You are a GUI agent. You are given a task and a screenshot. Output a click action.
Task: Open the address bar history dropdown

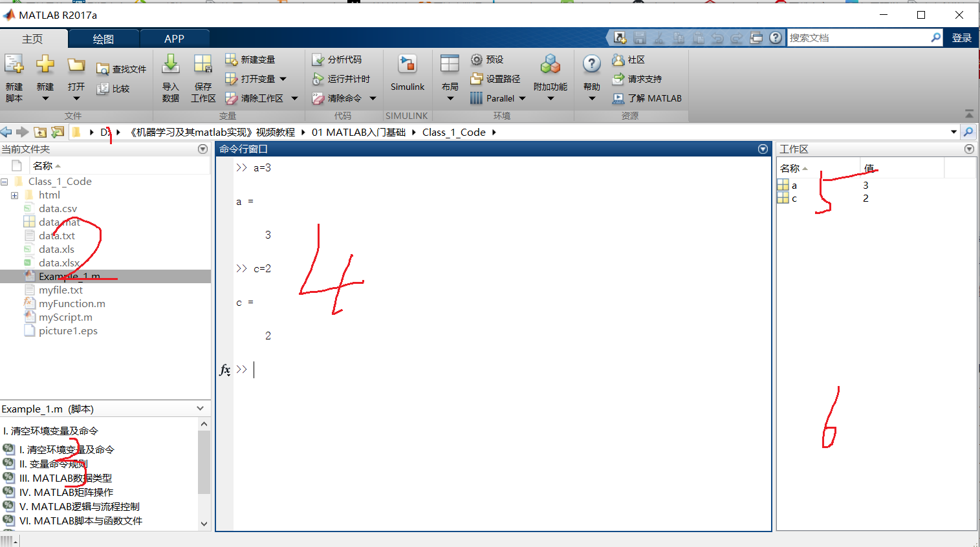coord(953,132)
